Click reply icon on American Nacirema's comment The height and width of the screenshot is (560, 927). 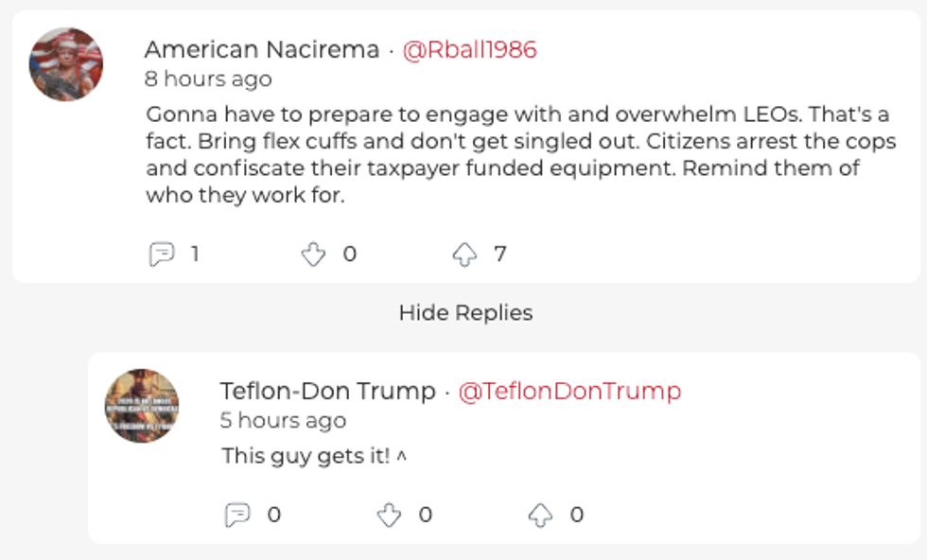pos(162,254)
